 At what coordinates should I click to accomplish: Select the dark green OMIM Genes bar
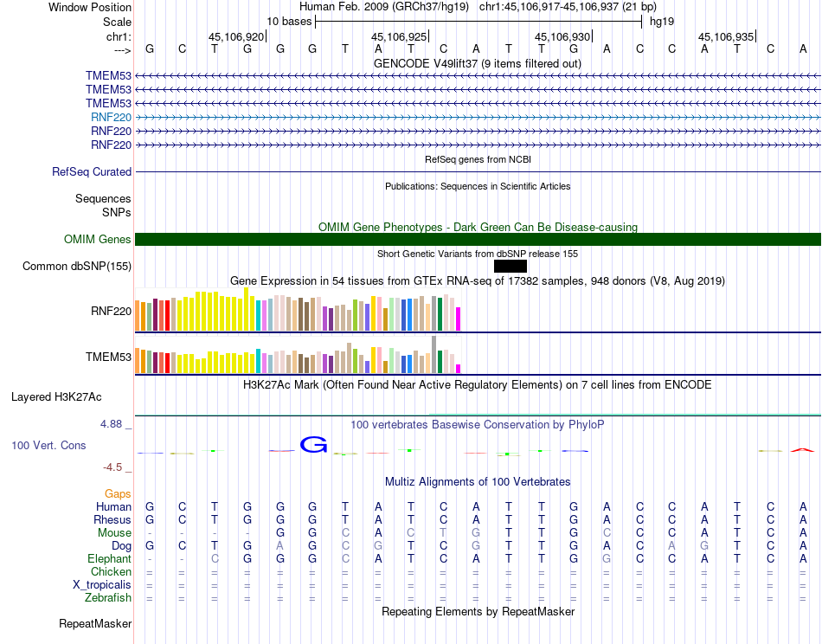coord(478,240)
